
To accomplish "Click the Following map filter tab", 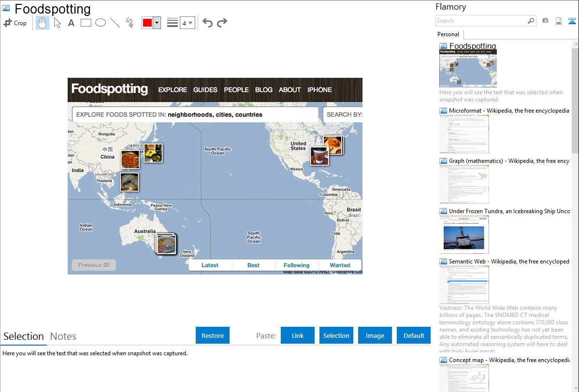I will tap(297, 265).
